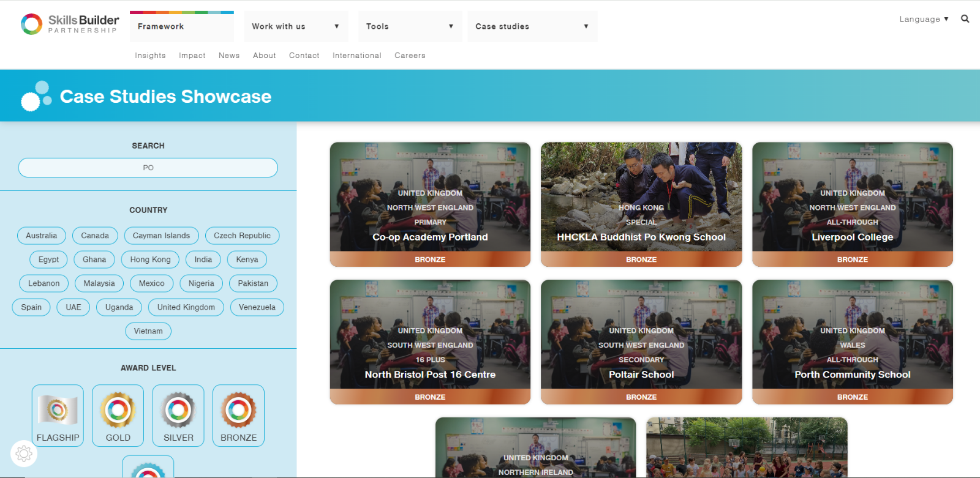Click the search field containing PO

pos(148,168)
